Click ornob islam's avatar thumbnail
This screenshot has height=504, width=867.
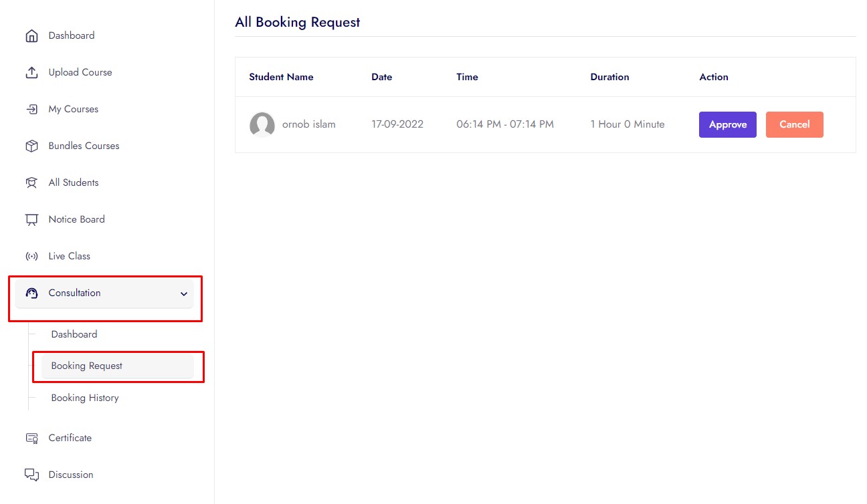coord(262,125)
